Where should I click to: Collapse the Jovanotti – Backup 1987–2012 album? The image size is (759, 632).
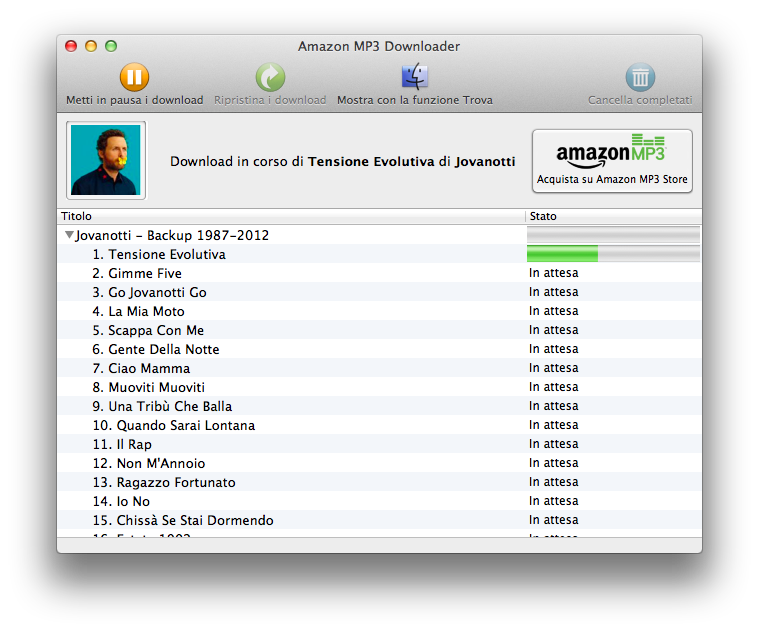point(69,236)
